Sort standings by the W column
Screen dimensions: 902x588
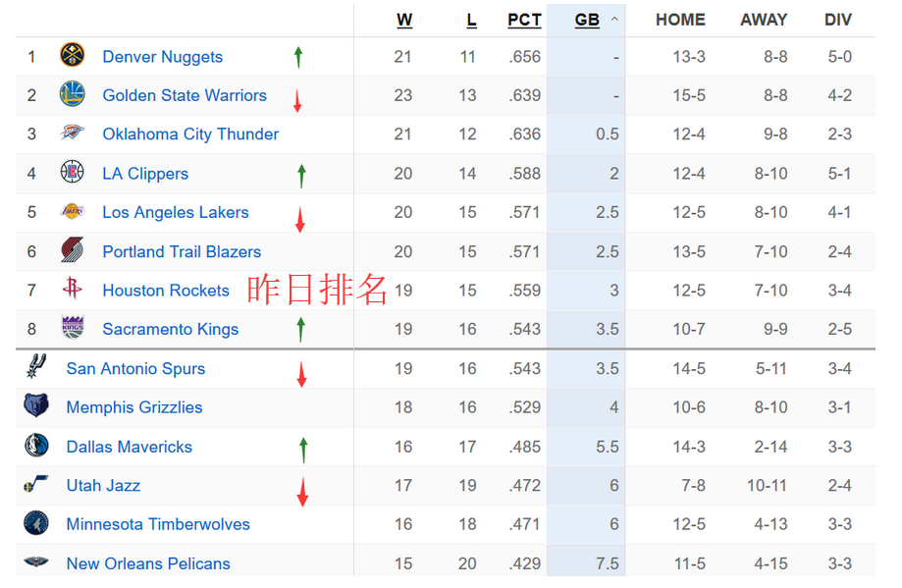pyautogui.click(x=404, y=20)
